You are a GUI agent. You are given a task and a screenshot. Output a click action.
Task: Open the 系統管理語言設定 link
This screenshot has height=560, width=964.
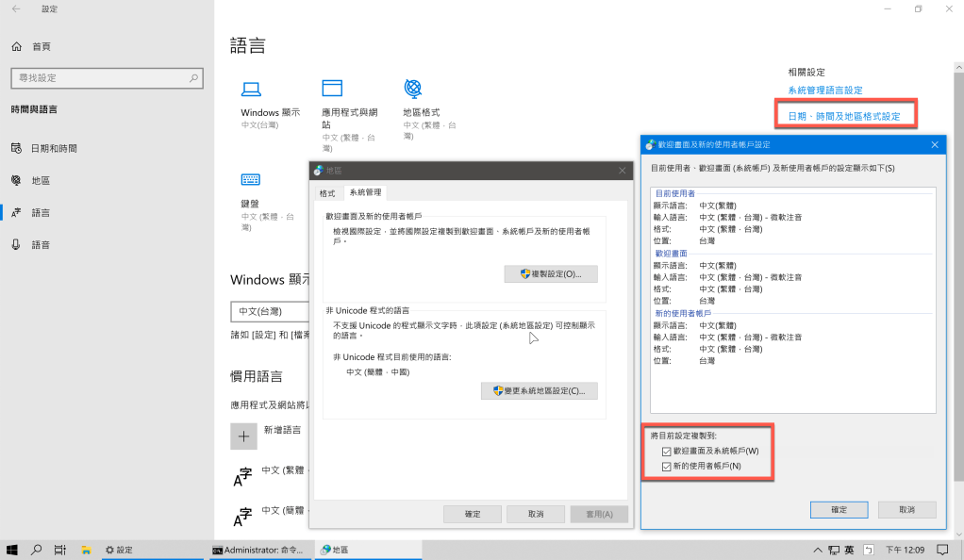825,91
